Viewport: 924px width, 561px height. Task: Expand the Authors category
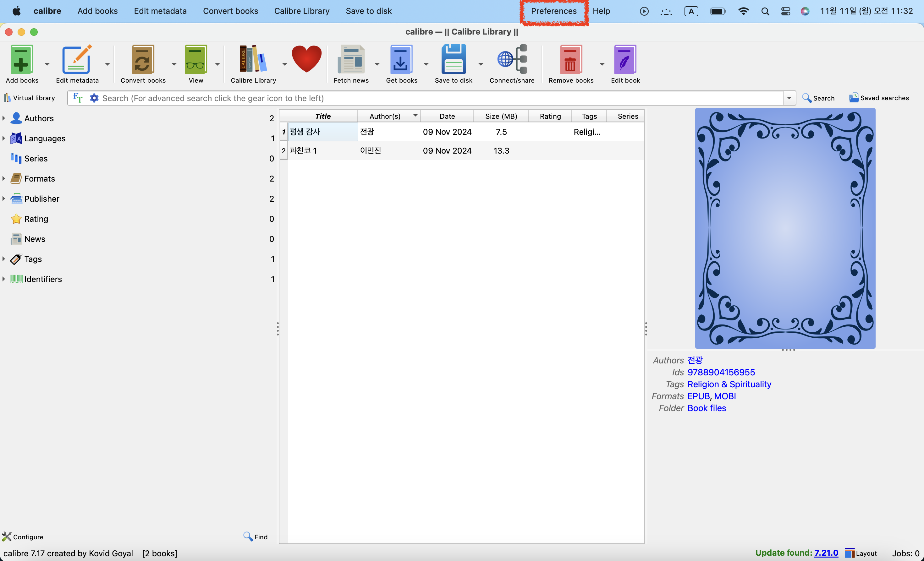click(4, 118)
